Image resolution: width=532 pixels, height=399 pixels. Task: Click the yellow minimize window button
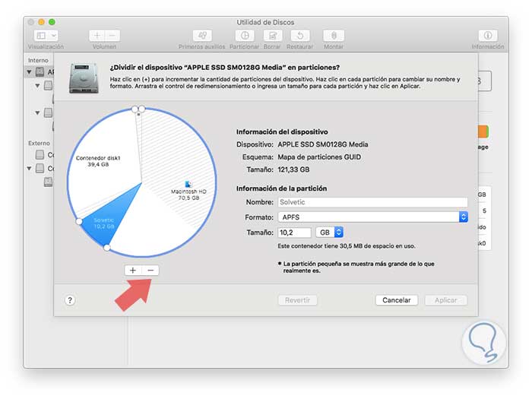[41, 22]
